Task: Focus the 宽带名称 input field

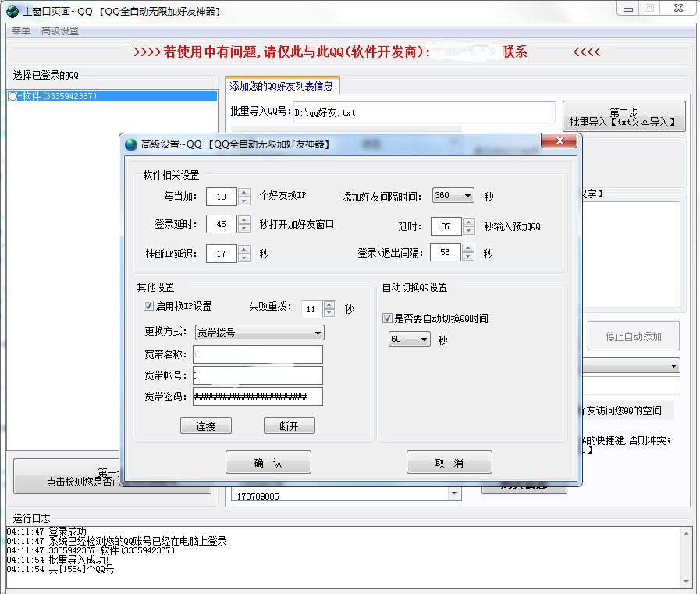Action: pyautogui.click(x=258, y=354)
